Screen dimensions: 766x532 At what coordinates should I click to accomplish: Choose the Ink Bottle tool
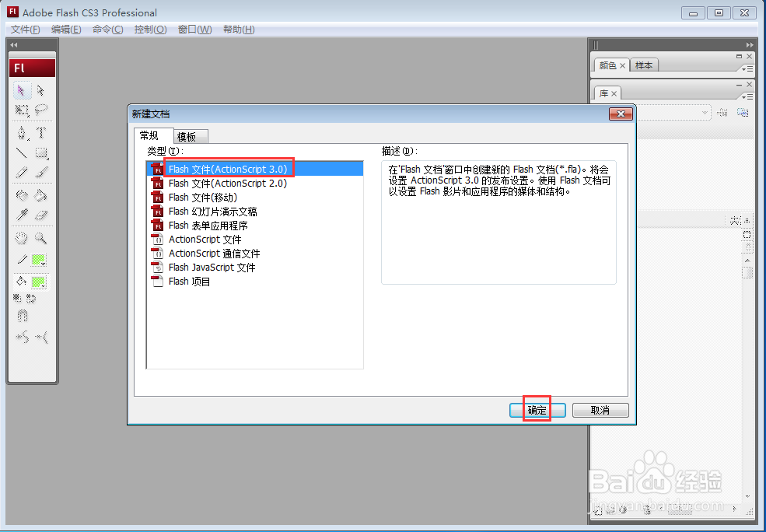click(22, 196)
